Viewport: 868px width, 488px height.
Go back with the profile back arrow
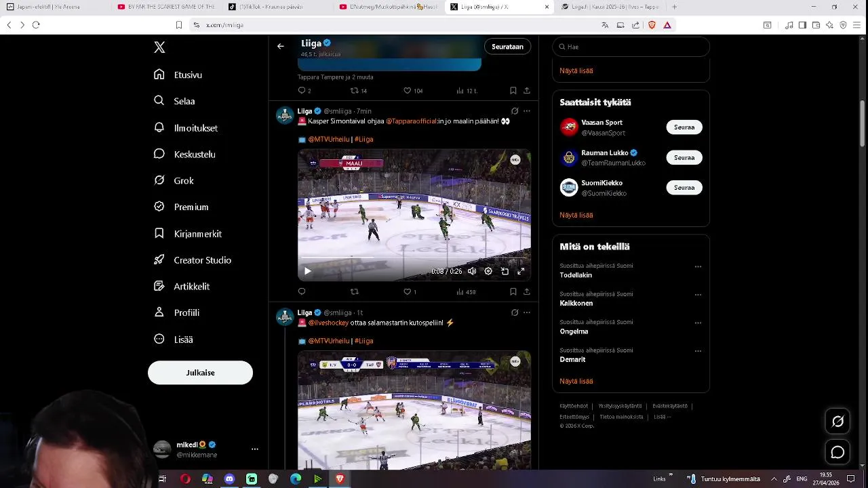(281, 46)
